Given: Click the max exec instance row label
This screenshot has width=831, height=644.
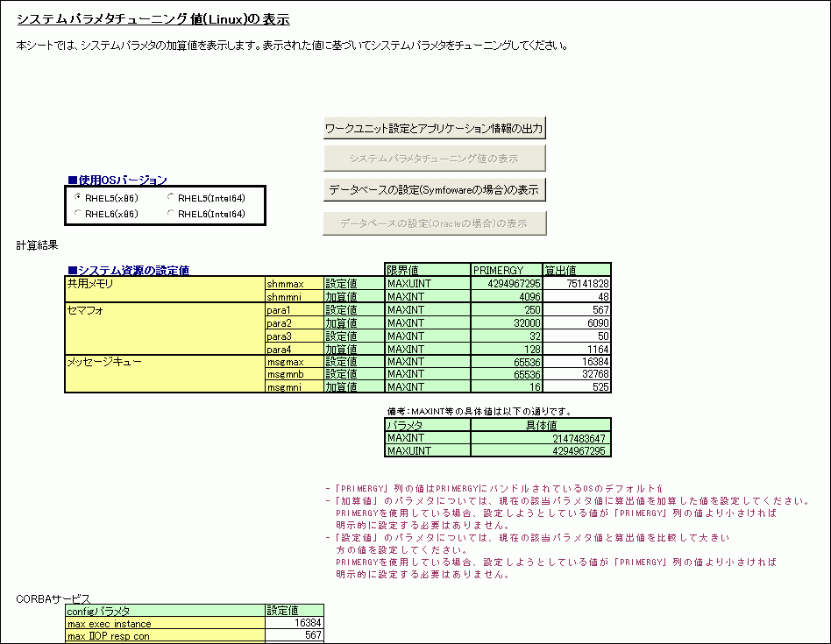Looking at the screenshot, I should click(x=165, y=623).
